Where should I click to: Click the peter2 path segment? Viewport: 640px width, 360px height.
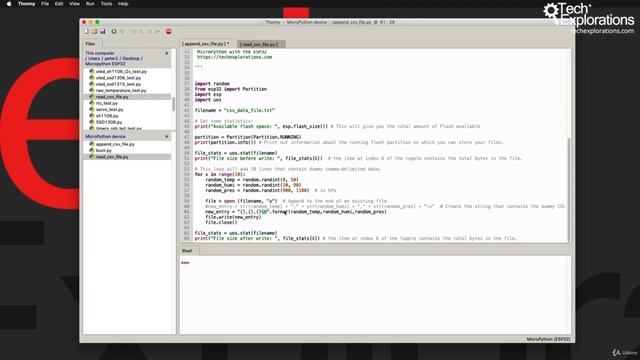tap(111, 59)
